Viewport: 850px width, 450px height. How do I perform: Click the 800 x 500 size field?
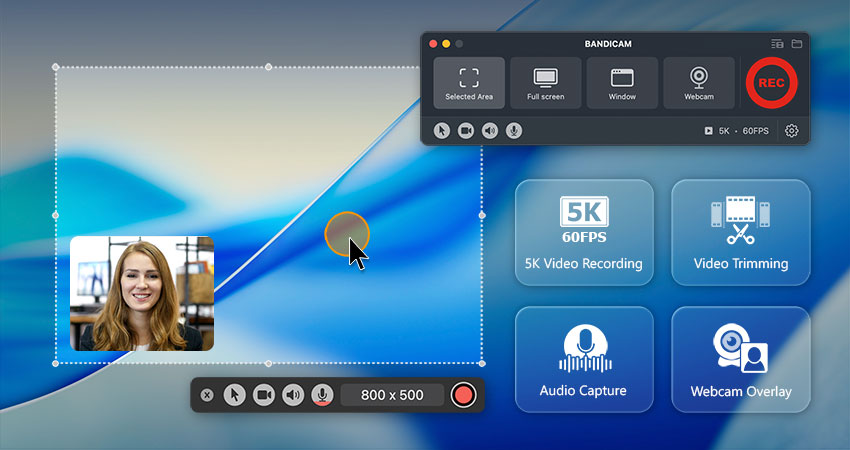click(x=392, y=395)
